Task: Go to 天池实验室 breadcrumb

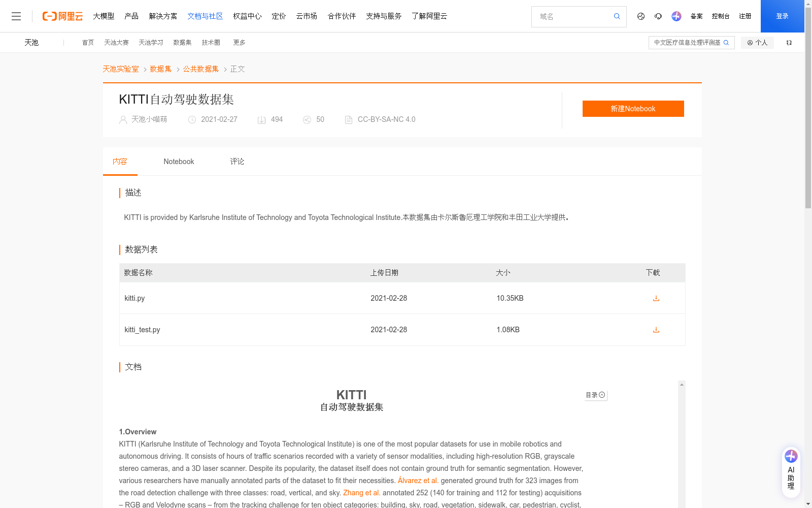Action: tap(121, 69)
